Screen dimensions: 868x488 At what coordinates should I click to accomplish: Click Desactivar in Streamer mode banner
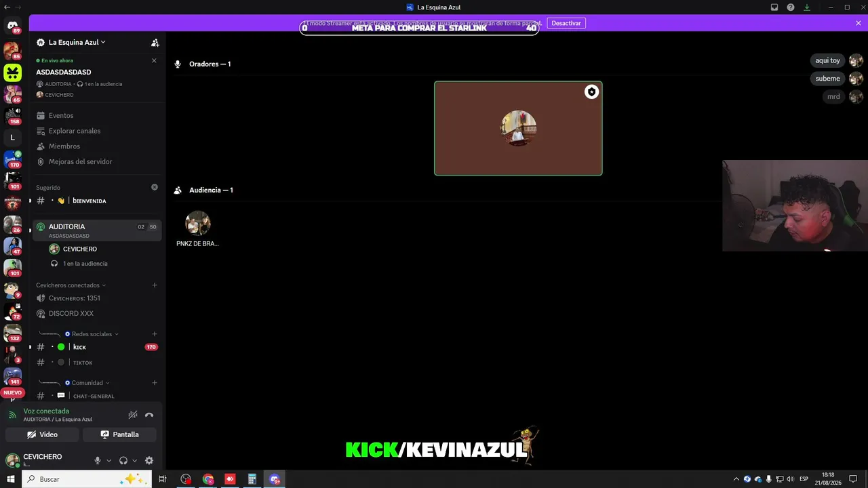(566, 23)
